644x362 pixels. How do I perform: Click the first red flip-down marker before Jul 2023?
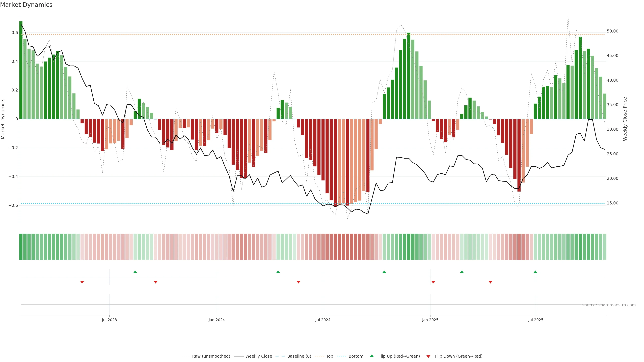tap(82, 282)
